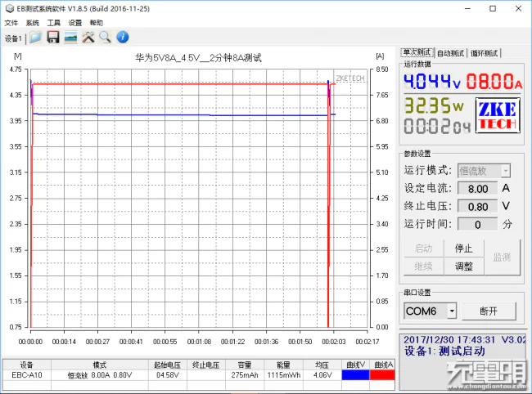This screenshot has height=394, width=532.
Task: Click the 启动 start button
Action: click(424, 248)
